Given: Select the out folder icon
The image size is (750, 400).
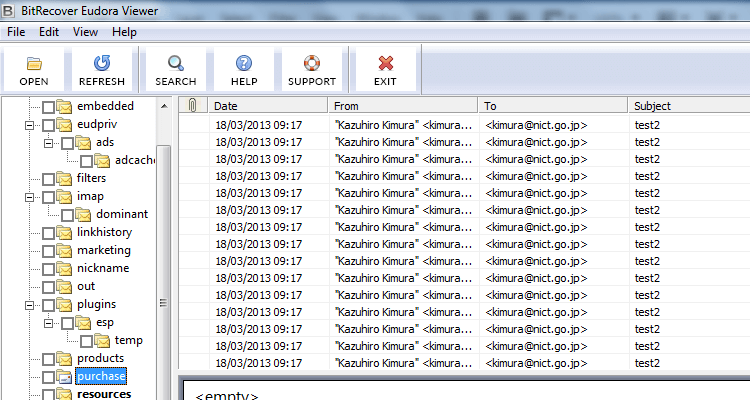Looking at the screenshot, I should pyautogui.click(x=64, y=287).
